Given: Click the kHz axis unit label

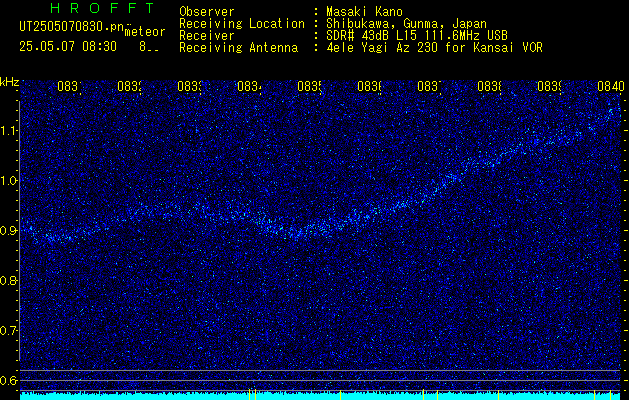Looking at the screenshot, I should (10, 82).
